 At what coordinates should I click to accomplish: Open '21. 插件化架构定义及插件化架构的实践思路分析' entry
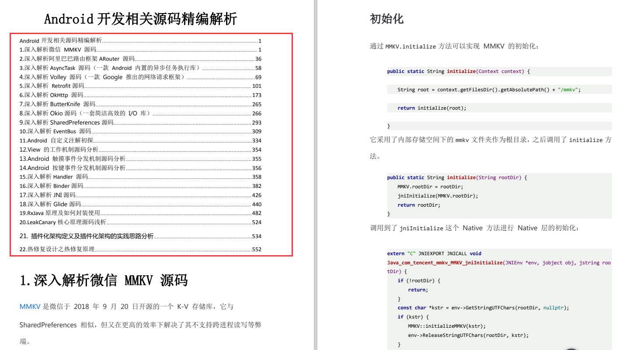140,236
